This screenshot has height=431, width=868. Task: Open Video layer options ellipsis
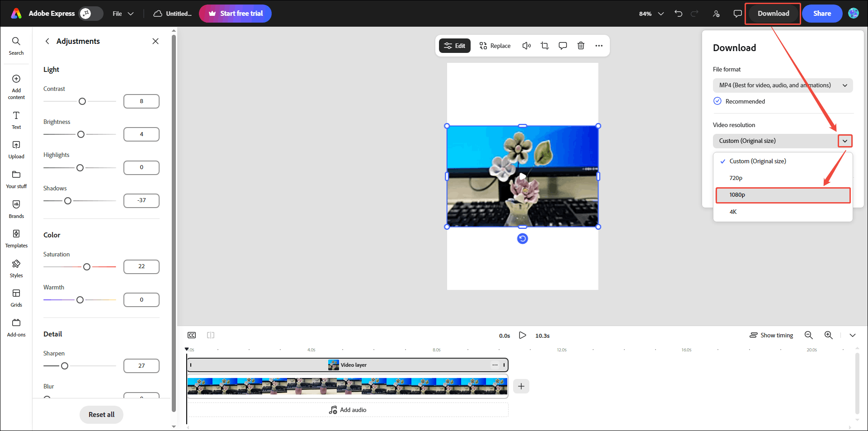[x=495, y=365]
